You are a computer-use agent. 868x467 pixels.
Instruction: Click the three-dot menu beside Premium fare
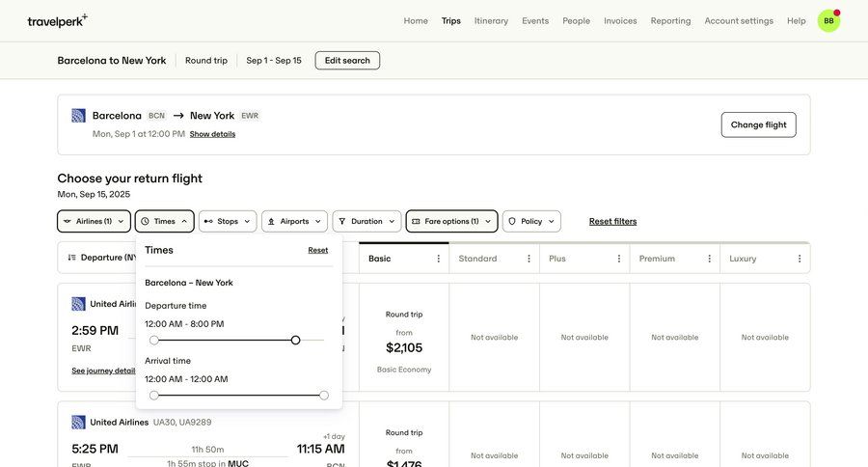point(709,259)
